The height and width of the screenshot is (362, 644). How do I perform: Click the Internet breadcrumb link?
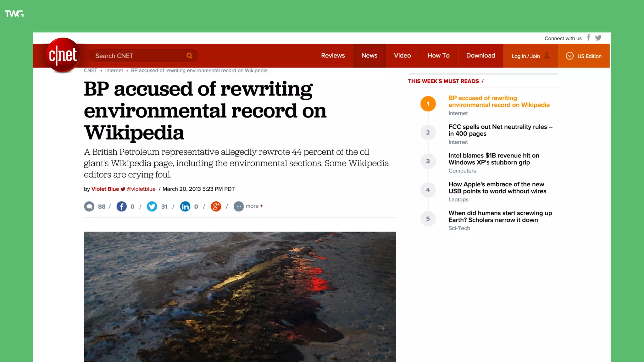click(x=114, y=70)
